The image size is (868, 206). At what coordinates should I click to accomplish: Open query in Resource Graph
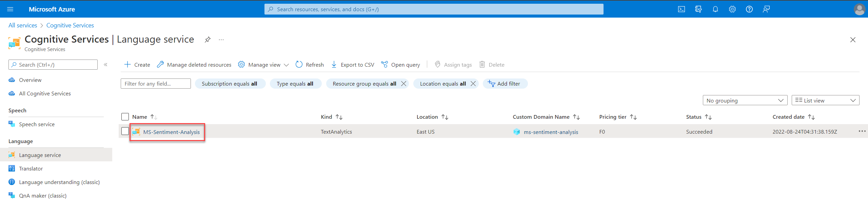[400, 65]
